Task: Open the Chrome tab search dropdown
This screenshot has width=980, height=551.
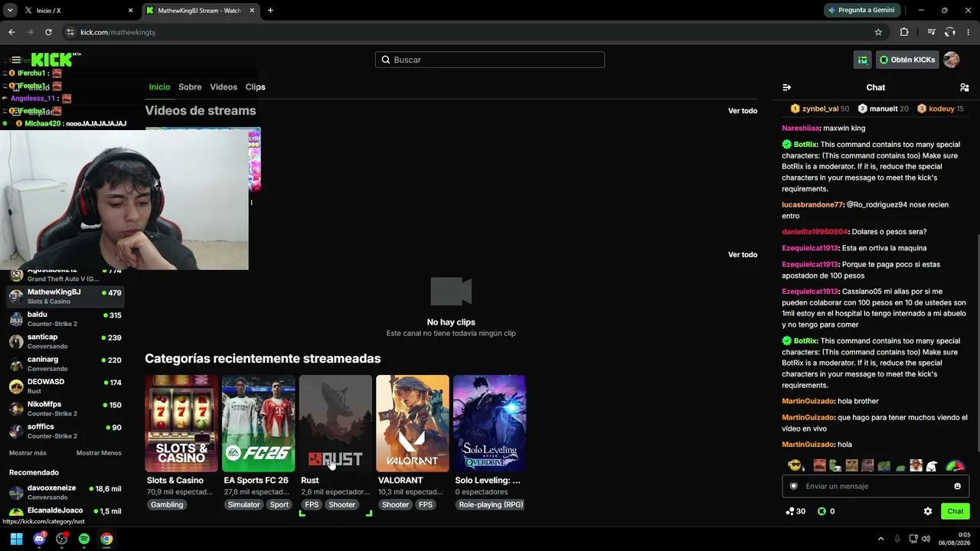Action: point(10,11)
